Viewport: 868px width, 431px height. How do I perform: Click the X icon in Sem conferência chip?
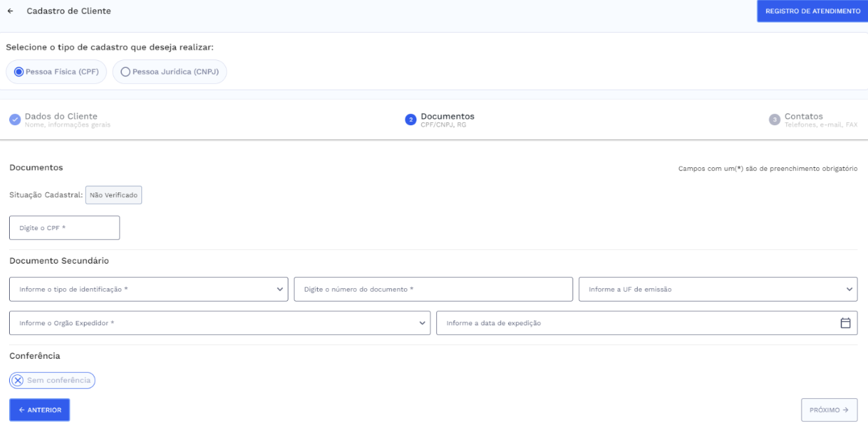pyautogui.click(x=18, y=381)
